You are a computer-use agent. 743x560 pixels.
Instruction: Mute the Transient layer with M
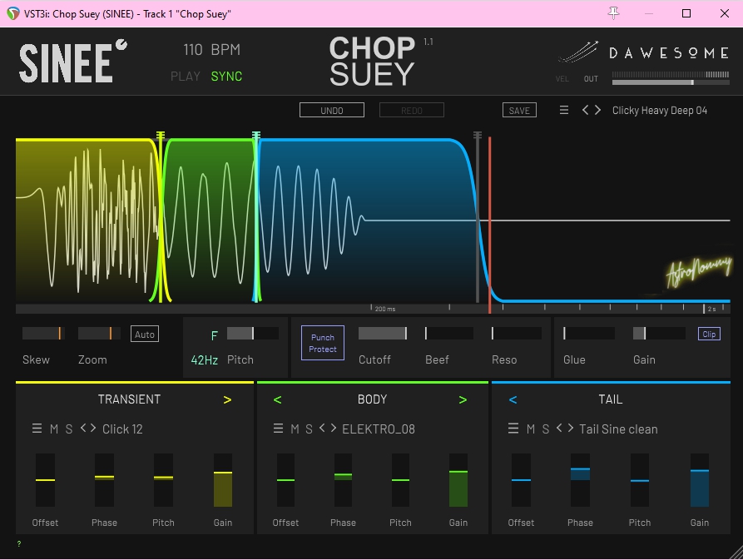coord(54,429)
